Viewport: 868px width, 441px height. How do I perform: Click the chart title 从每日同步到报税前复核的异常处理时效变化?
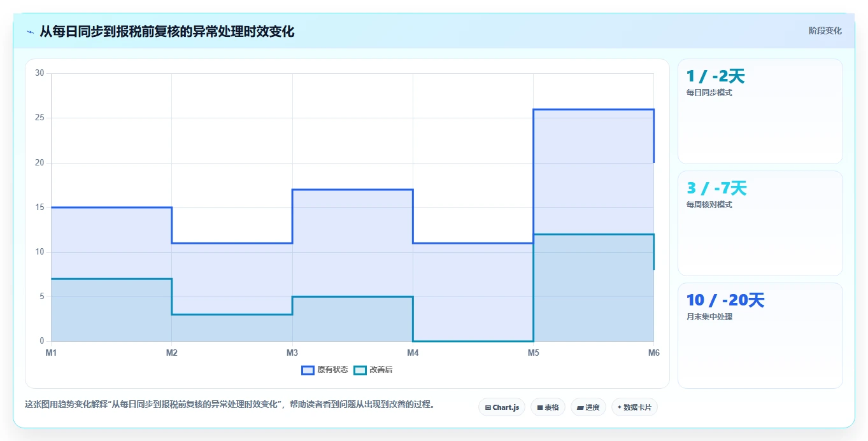pos(167,31)
